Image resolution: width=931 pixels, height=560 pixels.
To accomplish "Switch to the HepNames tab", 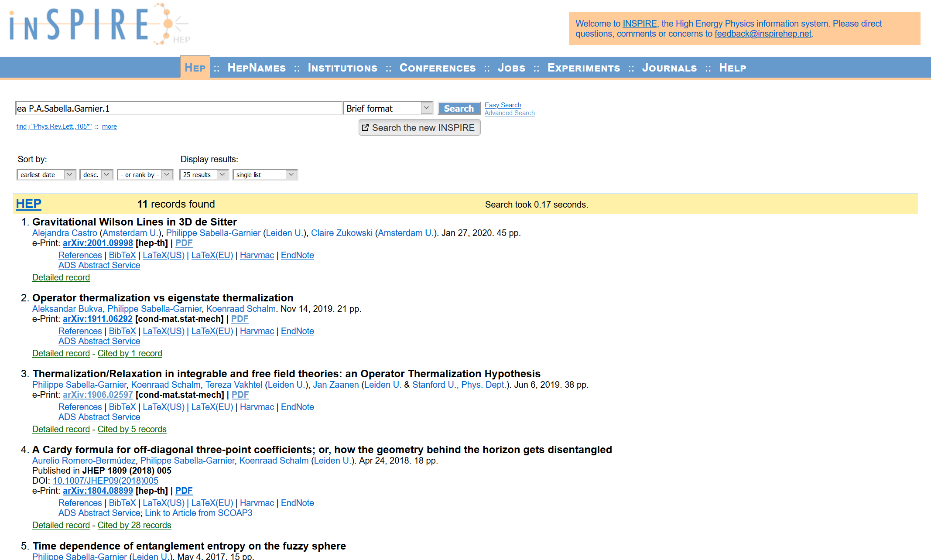I will pyautogui.click(x=257, y=68).
